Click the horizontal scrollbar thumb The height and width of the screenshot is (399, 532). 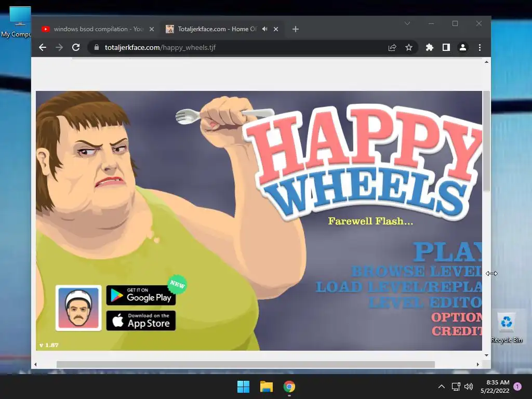pyautogui.click(x=246, y=365)
